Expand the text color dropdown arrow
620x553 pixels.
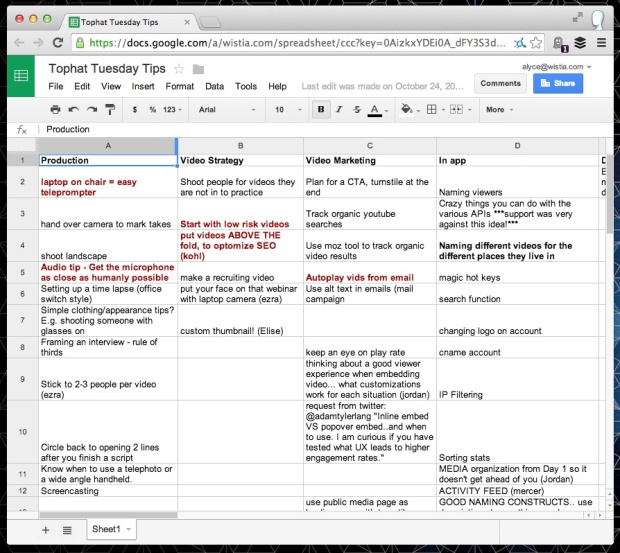click(x=387, y=111)
